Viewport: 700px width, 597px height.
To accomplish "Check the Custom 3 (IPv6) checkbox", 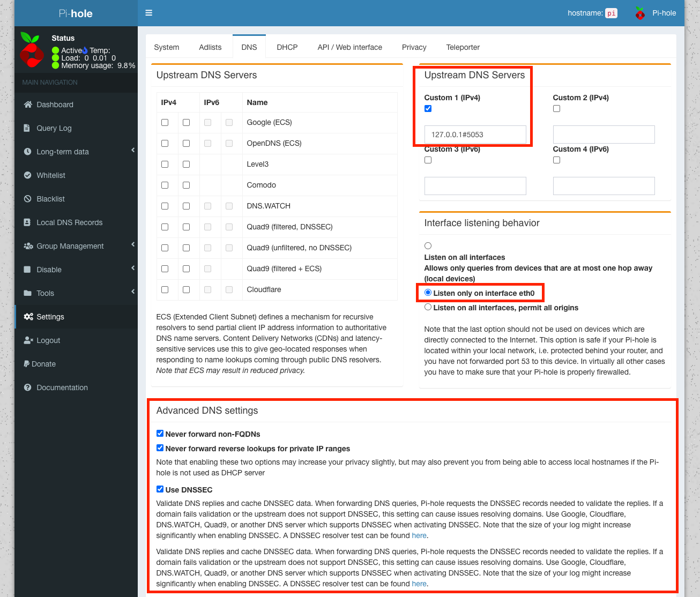I will coord(428,160).
